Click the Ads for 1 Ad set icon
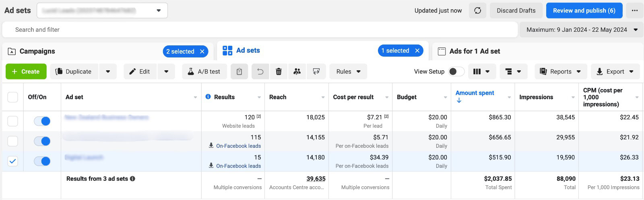The width and height of the screenshot is (644, 200). pyautogui.click(x=442, y=51)
